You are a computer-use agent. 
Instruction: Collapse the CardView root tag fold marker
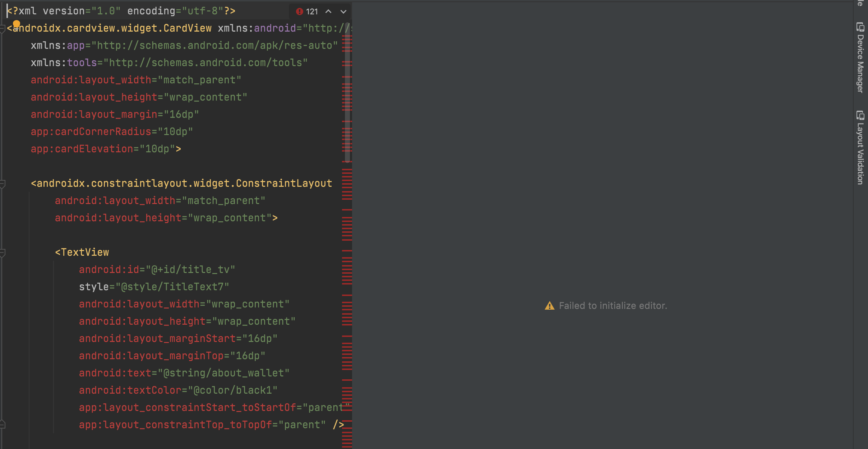pyautogui.click(x=2, y=28)
